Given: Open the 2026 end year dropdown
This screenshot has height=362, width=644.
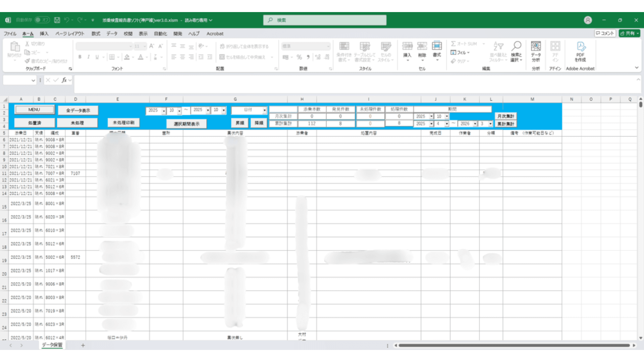Looking at the screenshot, I should pos(475,124).
